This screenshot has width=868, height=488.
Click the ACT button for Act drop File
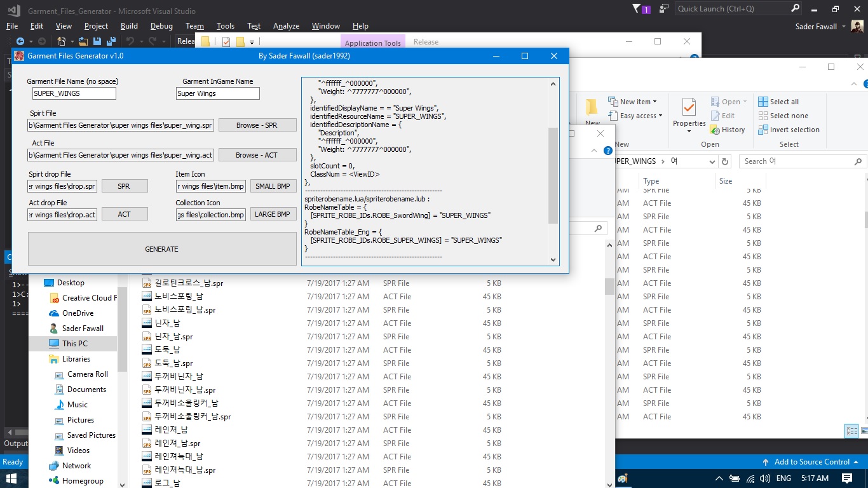tap(125, 214)
